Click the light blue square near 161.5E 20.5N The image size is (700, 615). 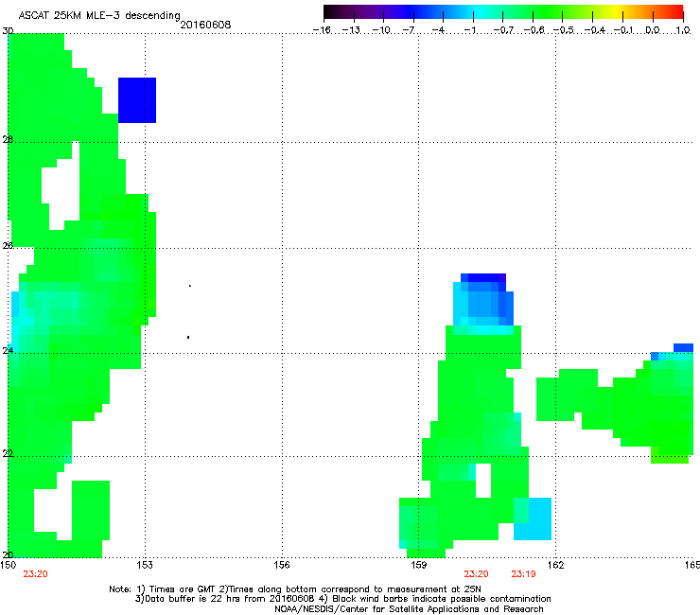(x=533, y=519)
